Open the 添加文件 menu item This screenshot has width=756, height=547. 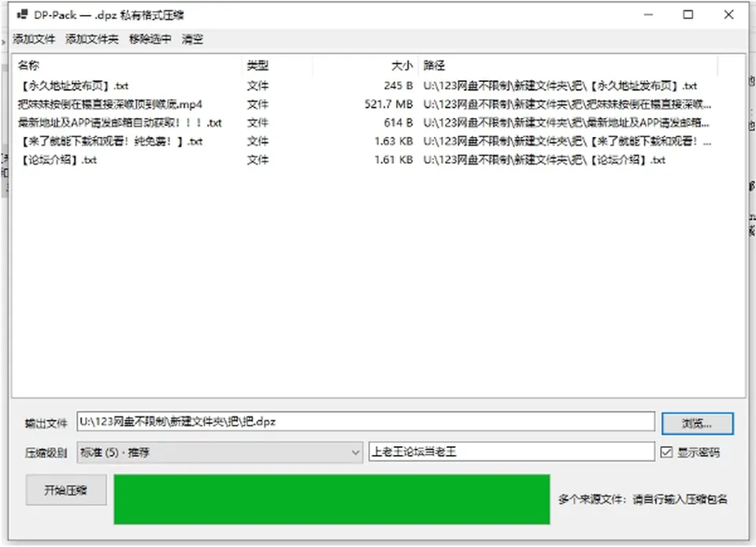coord(34,39)
